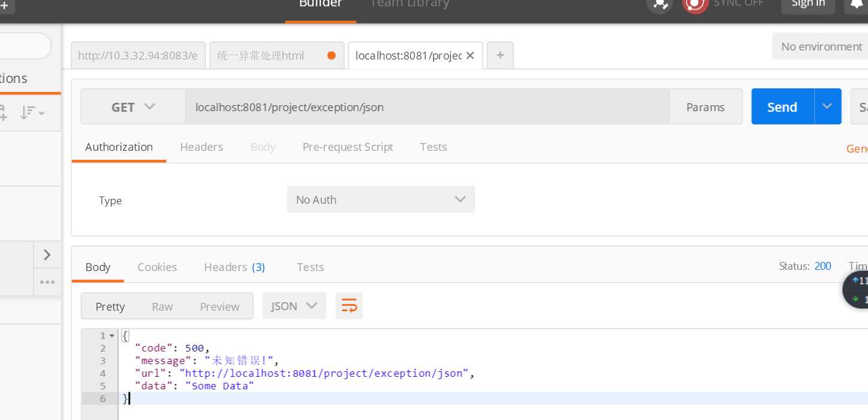Image resolution: width=868 pixels, height=420 pixels.
Task: Open a new request tab with plus
Action: (500, 55)
